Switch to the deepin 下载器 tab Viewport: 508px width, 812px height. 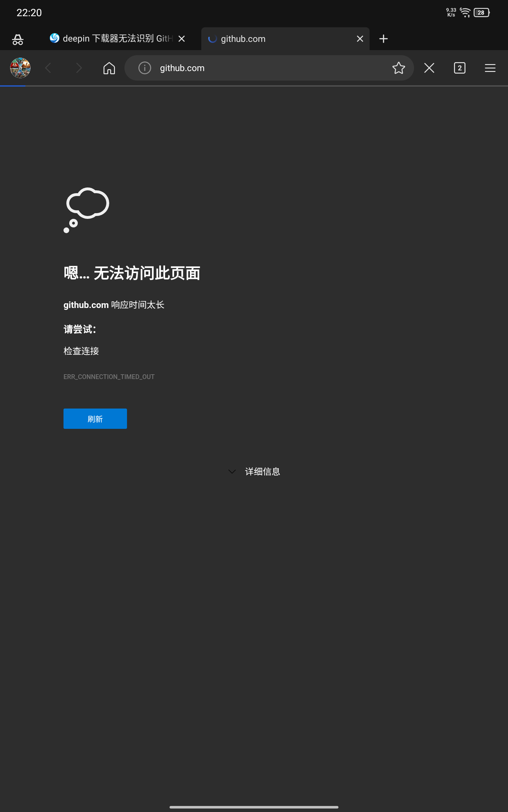point(117,39)
